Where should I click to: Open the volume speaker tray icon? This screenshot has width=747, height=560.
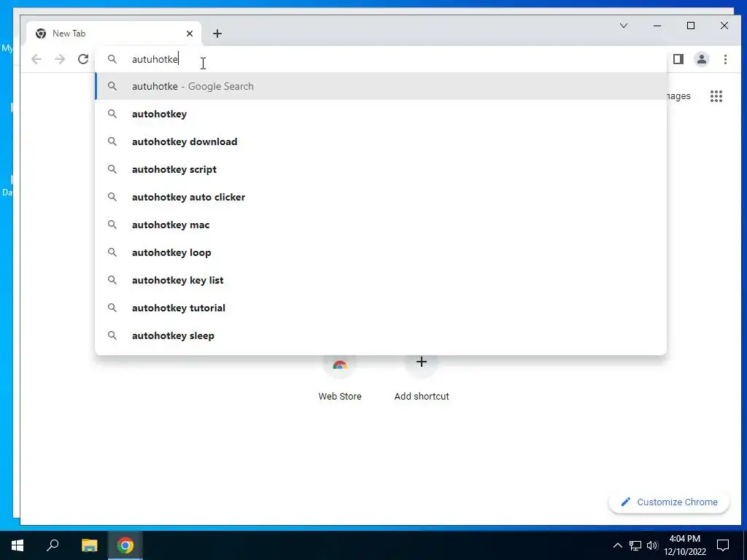coord(652,545)
